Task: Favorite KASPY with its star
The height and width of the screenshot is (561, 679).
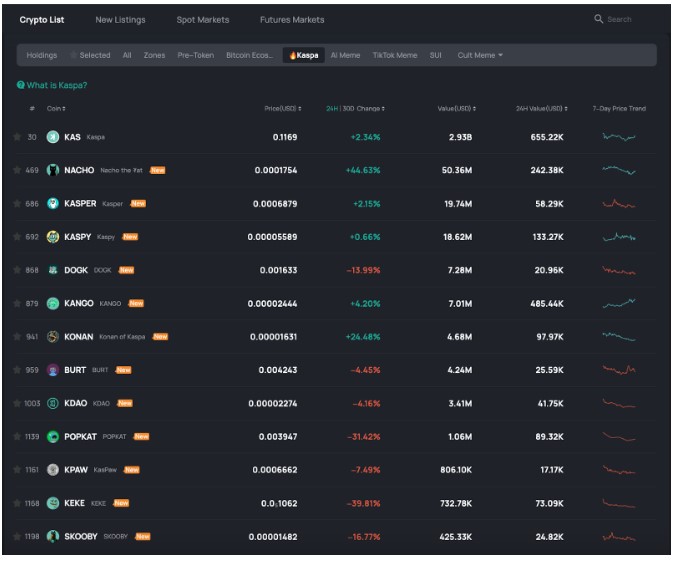Action: (x=17, y=237)
